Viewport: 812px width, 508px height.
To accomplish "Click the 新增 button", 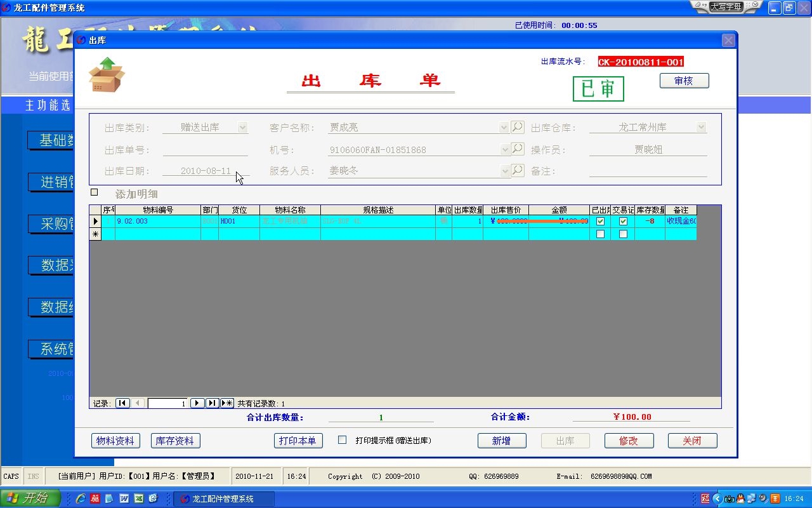I will pos(501,441).
